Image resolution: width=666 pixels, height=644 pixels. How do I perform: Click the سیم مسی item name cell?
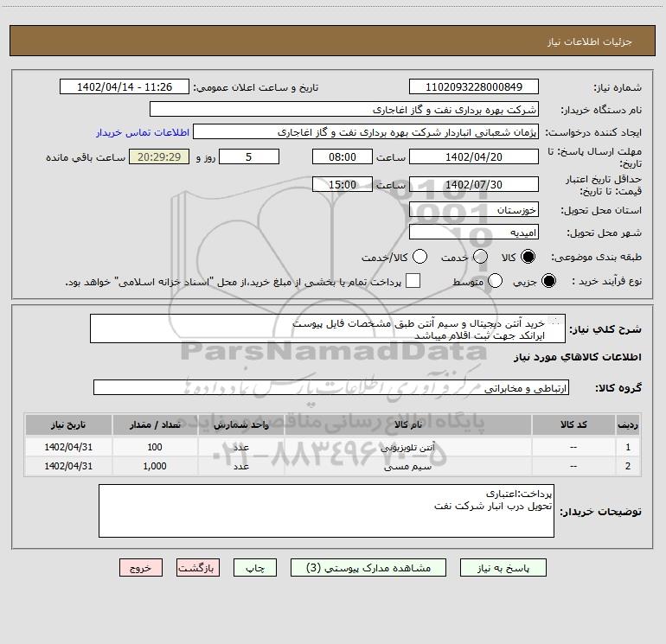coord(407,466)
